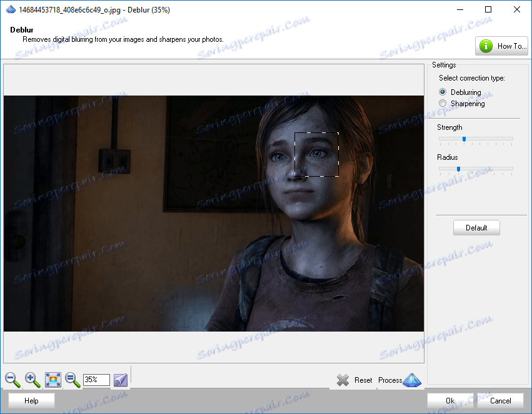Image resolution: width=532 pixels, height=414 pixels.
Task: Open the Help button
Action: click(31, 401)
